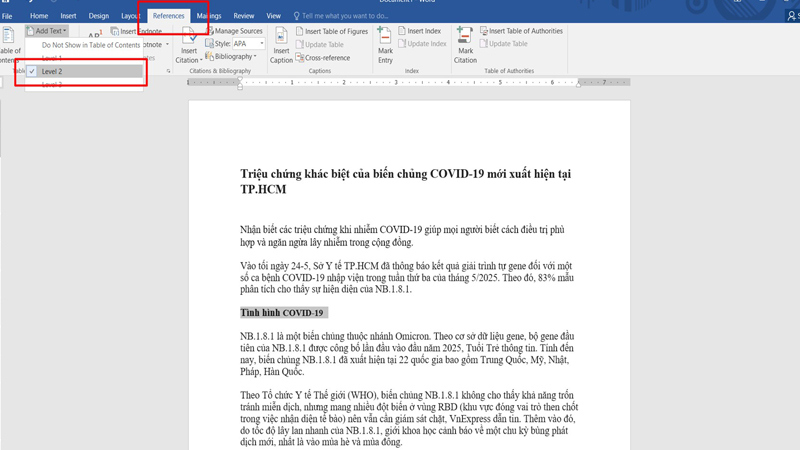Select Level 2 checked menu item
This screenshot has height=450, width=800.
point(84,71)
